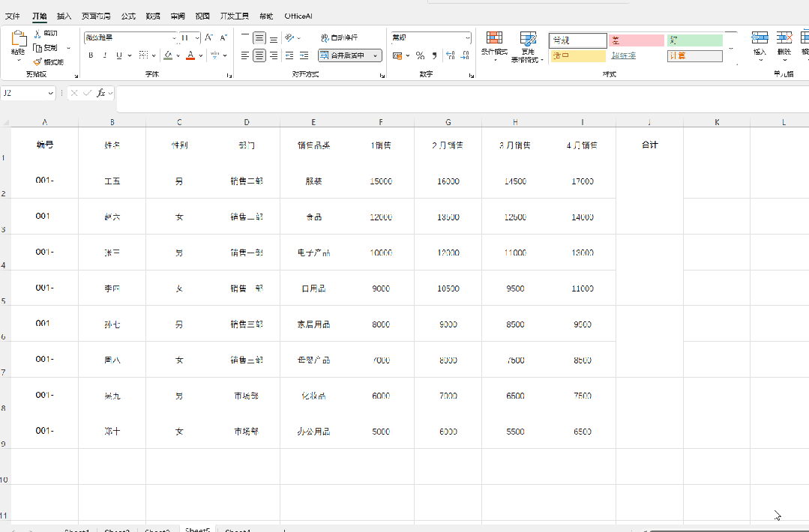The width and height of the screenshot is (809, 532).
Task: Open the OfficeAI ribbon tab
Action: pos(298,16)
